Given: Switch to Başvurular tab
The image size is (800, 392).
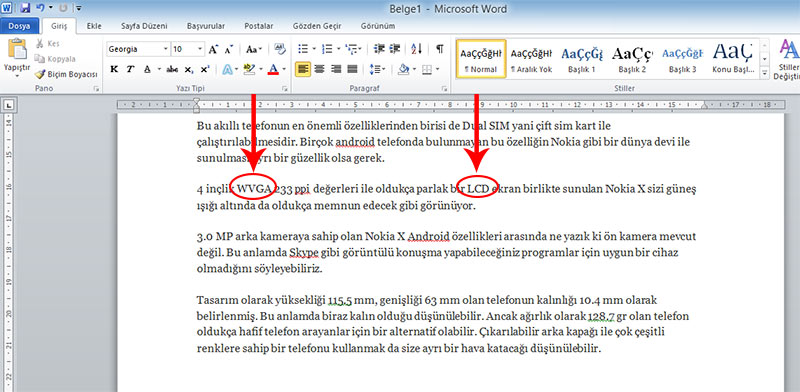Looking at the screenshot, I should click(205, 26).
